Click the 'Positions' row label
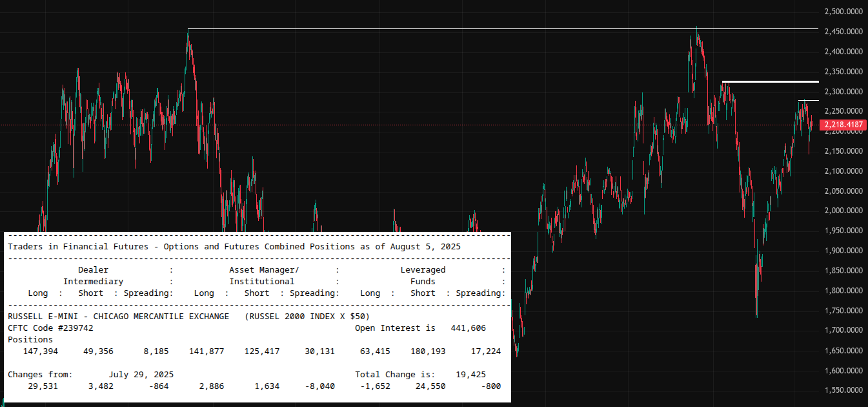Screen dimensions: 868x407 click(30, 339)
